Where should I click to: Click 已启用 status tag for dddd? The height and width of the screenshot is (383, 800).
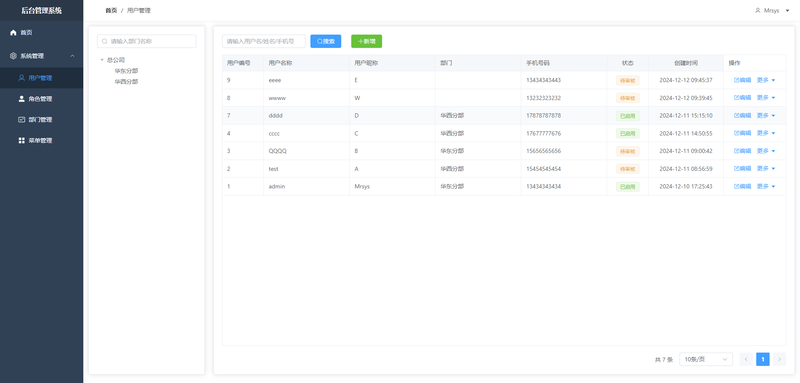pos(628,116)
